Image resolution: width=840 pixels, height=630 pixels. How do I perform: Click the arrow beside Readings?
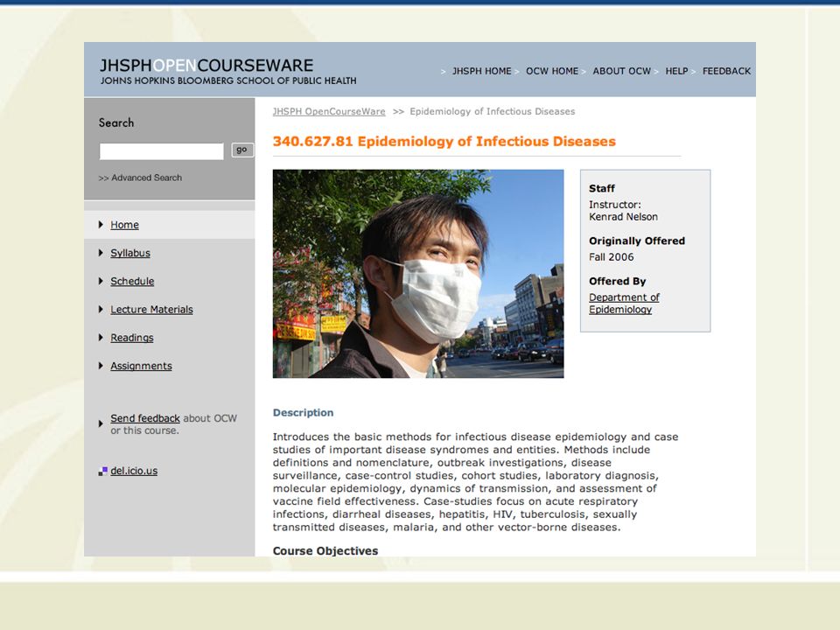pos(101,338)
